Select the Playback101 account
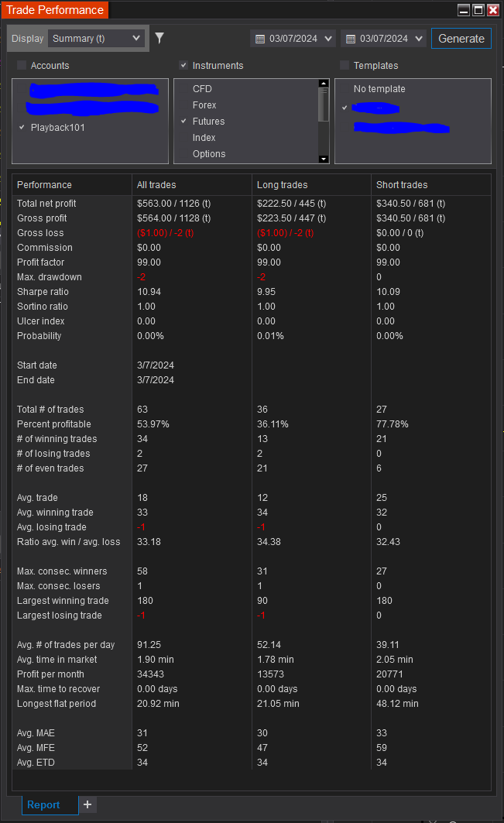Image resolution: width=504 pixels, height=823 pixels. tap(58, 128)
